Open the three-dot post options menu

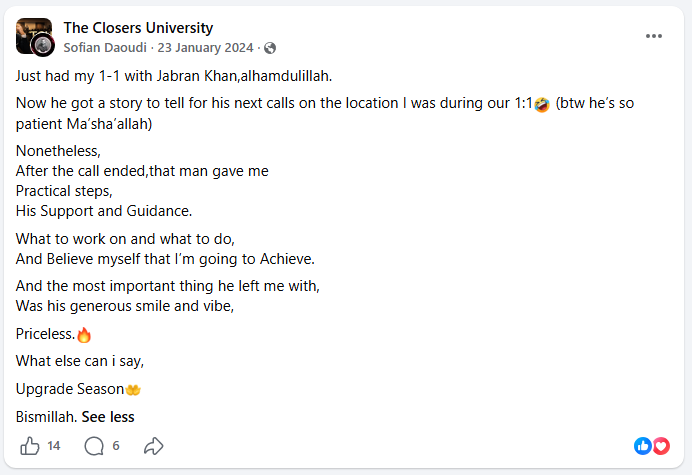pos(654,36)
